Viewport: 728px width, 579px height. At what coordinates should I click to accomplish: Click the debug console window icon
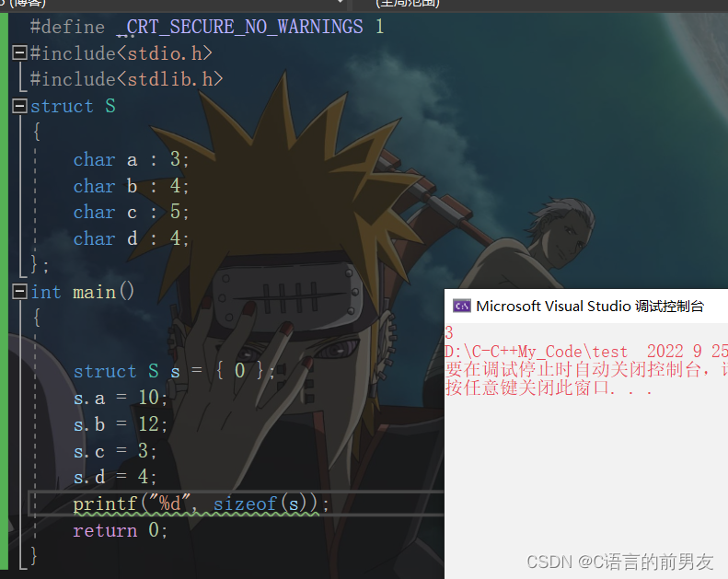coord(461,306)
